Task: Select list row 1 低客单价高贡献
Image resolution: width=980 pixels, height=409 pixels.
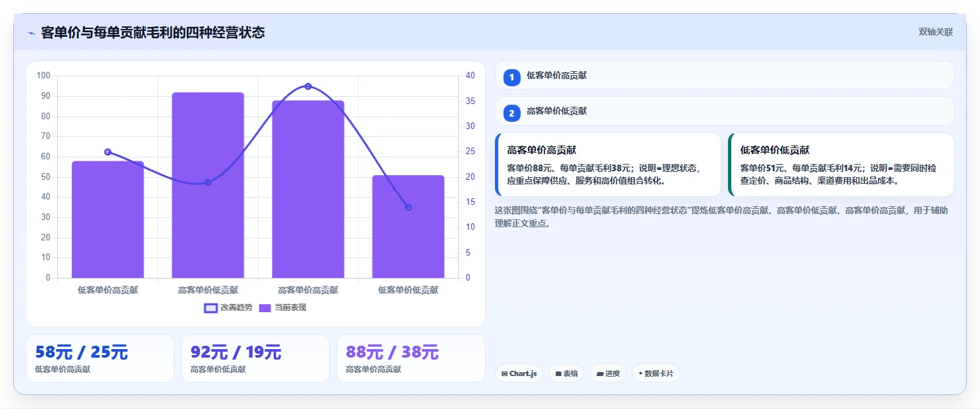Action: click(724, 75)
